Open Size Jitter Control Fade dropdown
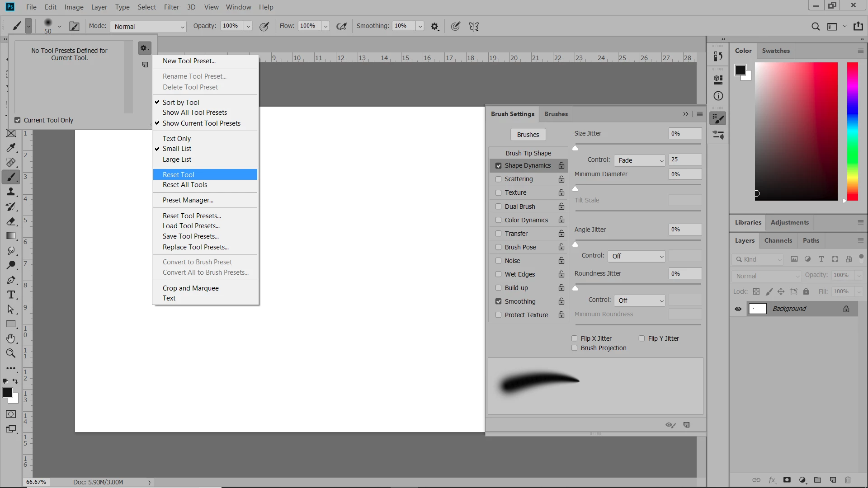The height and width of the screenshot is (488, 868). point(640,160)
